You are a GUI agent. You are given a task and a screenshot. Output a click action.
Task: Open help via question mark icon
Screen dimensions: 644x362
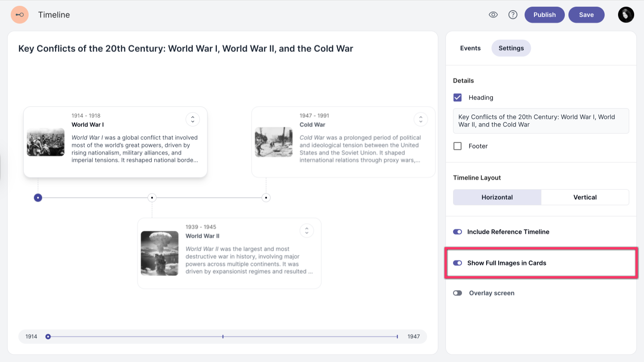(513, 15)
